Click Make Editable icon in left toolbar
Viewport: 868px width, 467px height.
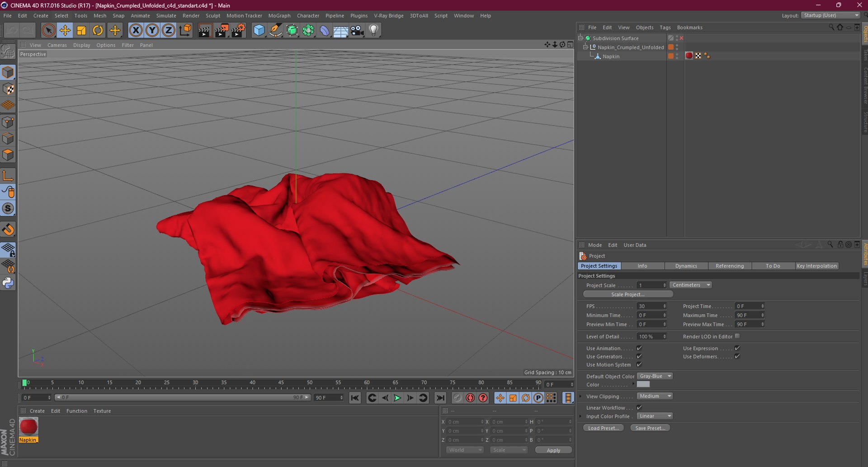click(8, 52)
